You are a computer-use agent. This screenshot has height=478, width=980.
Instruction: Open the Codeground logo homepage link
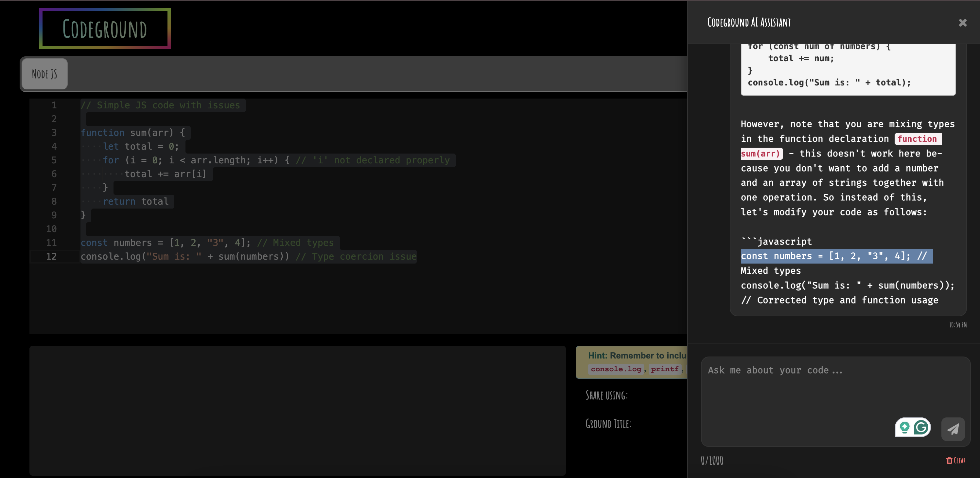pyautogui.click(x=105, y=28)
